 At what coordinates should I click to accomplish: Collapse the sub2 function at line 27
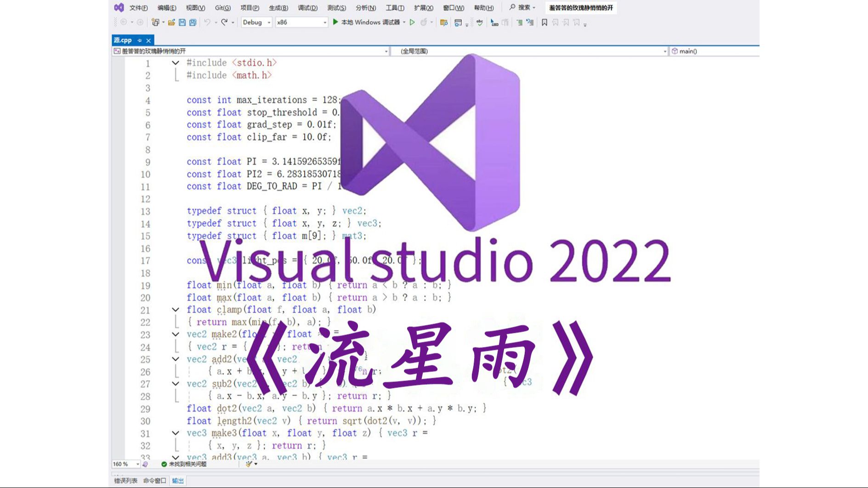[176, 384]
